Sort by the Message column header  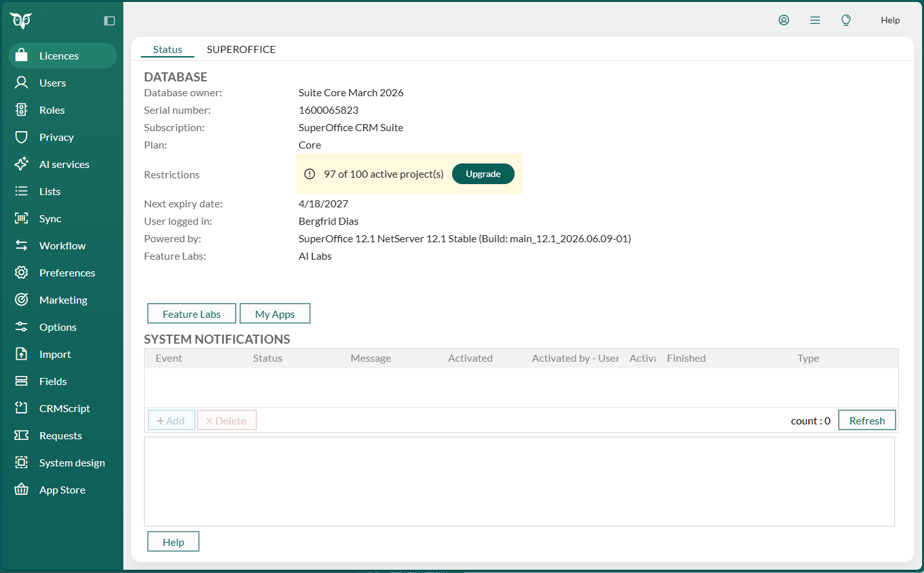pos(371,359)
